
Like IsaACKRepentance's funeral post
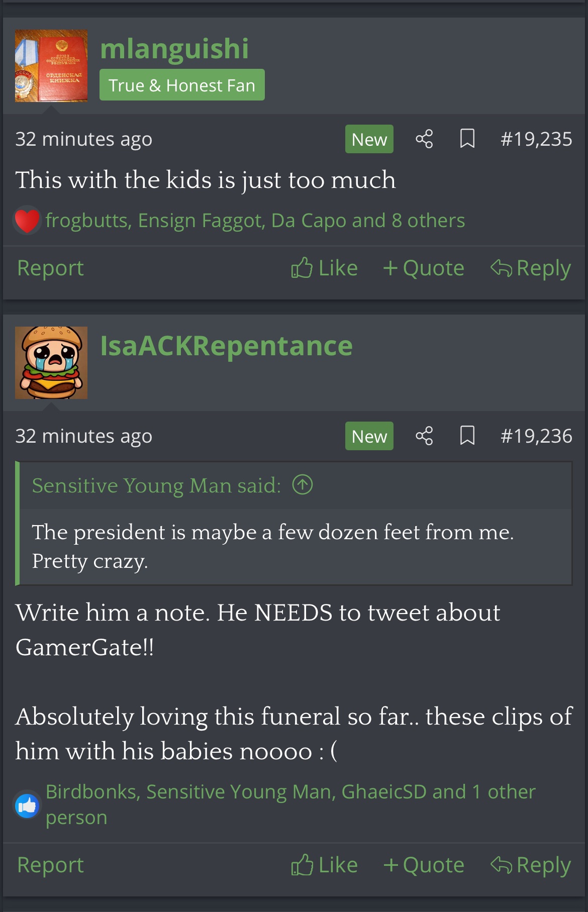[325, 865]
